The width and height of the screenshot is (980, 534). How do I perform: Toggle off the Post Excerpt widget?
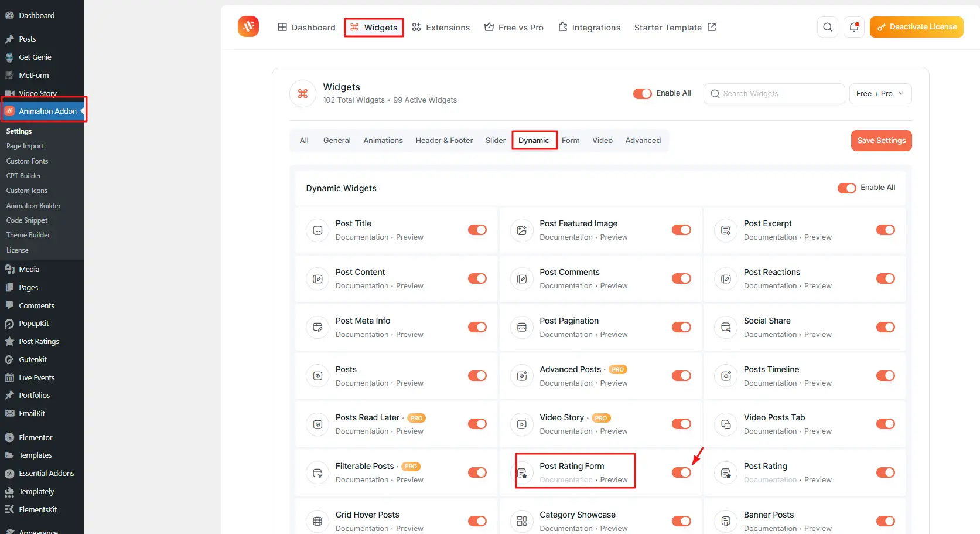pyautogui.click(x=885, y=230)
